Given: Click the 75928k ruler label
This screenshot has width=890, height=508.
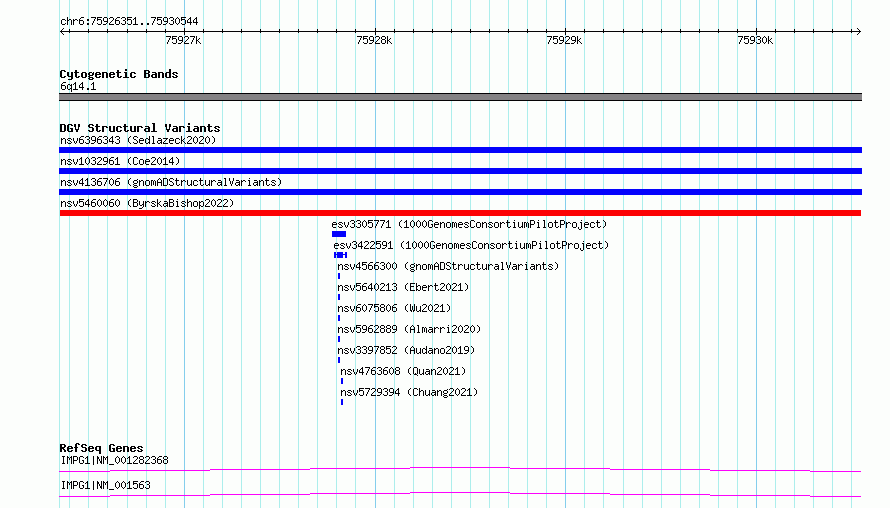Looking at the screenshot, I should [374, 40].
